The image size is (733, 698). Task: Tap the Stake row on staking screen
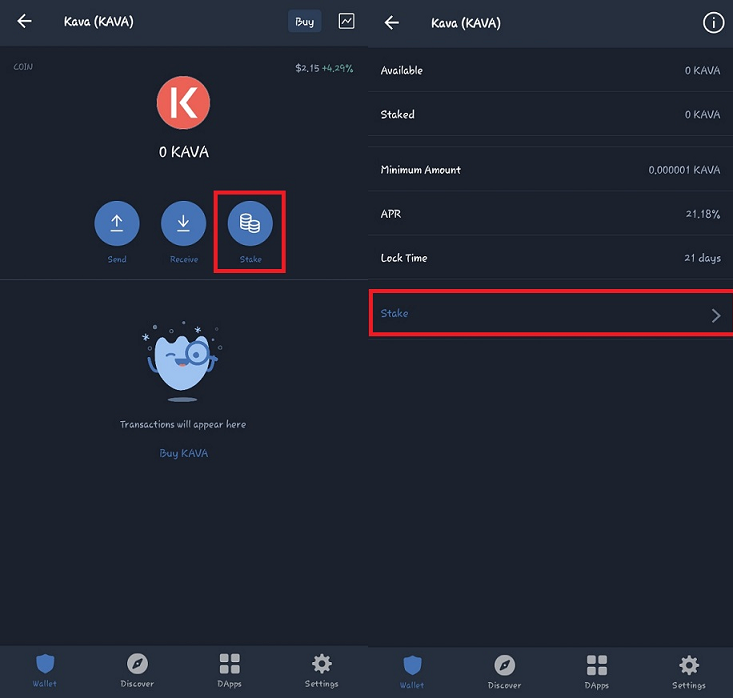pyautogui.click(x=551, y=313)
